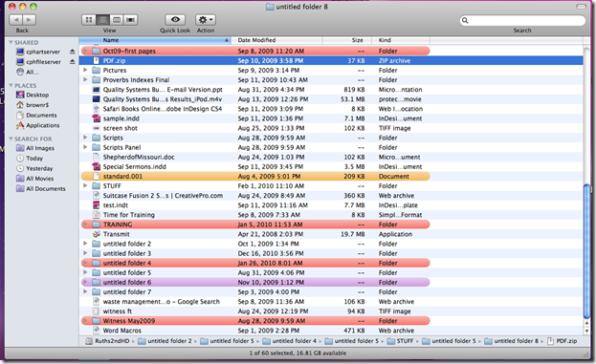Image resolution: width=596 pixels, height=364 pixels.
Task: Expand the STUFF folder disclosure triangle
Action: [x=85, y=185]
